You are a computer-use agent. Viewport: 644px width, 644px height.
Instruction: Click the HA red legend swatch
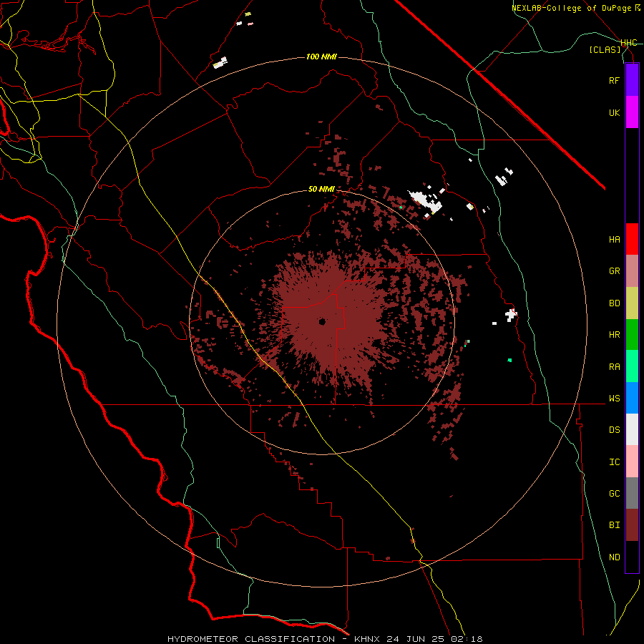(x=632, y=239)
